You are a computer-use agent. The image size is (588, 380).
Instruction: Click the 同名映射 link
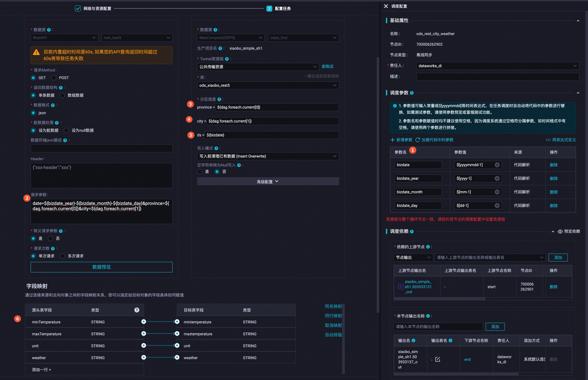(x=333, y=306)
